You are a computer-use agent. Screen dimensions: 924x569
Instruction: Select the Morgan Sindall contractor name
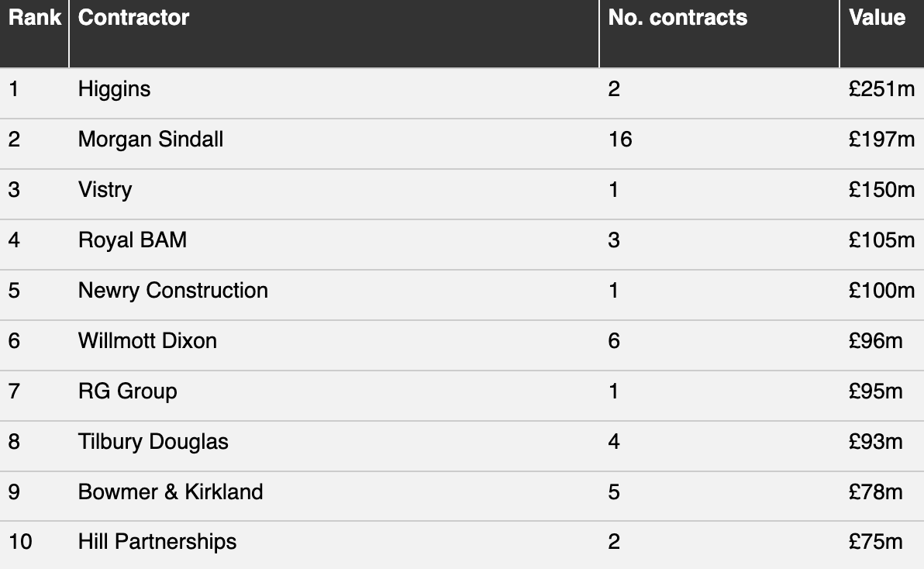point(151,140)
